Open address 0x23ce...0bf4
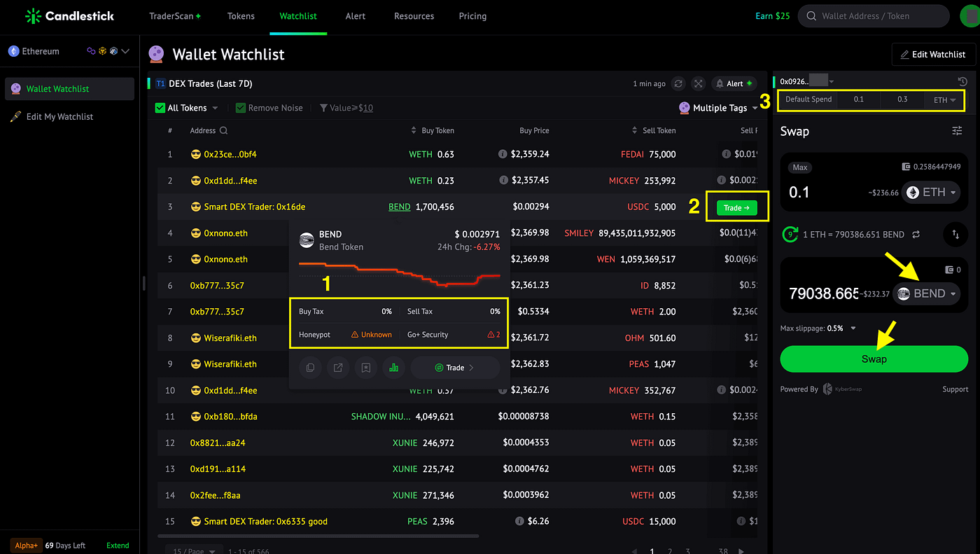Screen dimensions: 980x554 tap(230, 154)
